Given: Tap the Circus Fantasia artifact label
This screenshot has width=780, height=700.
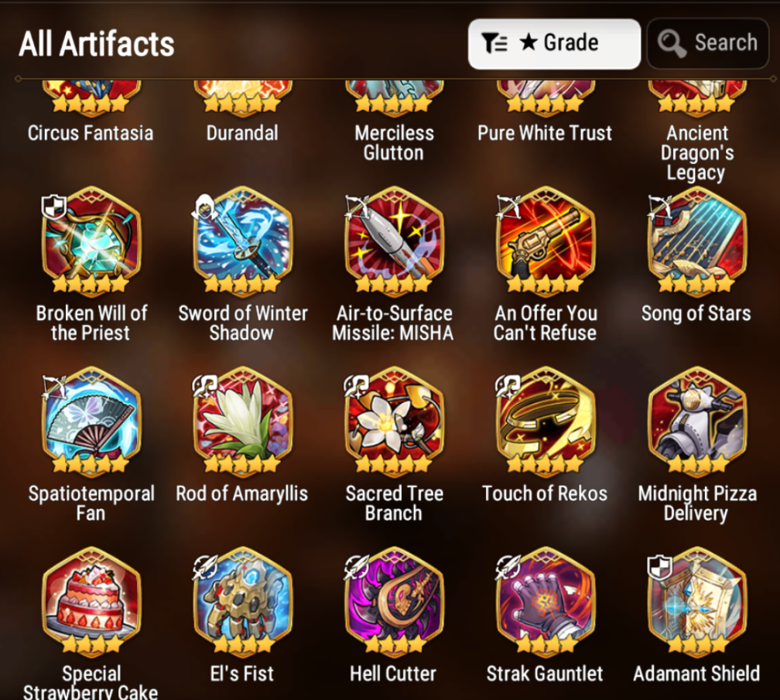Looking at the screenshot, I should click(91, 133).
